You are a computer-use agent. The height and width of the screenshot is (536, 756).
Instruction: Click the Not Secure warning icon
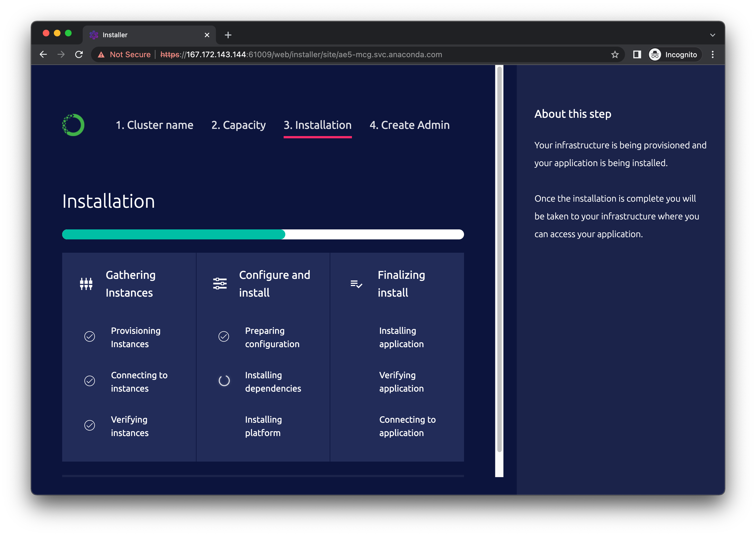coord(101,55)
